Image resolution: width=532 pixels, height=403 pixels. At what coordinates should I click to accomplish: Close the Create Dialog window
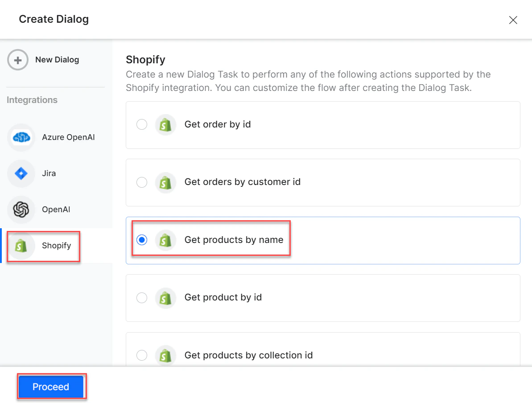(513, 20)
